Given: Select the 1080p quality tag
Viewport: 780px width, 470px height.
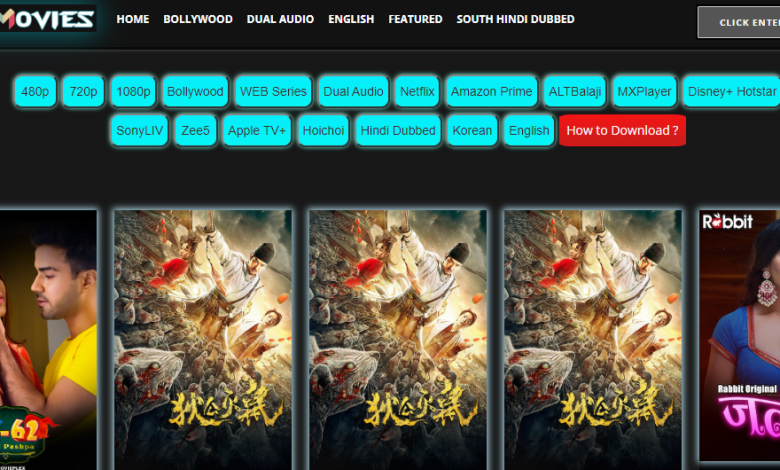Looking at the screenshot, I should pyautogui.click(x=133, y=92).
